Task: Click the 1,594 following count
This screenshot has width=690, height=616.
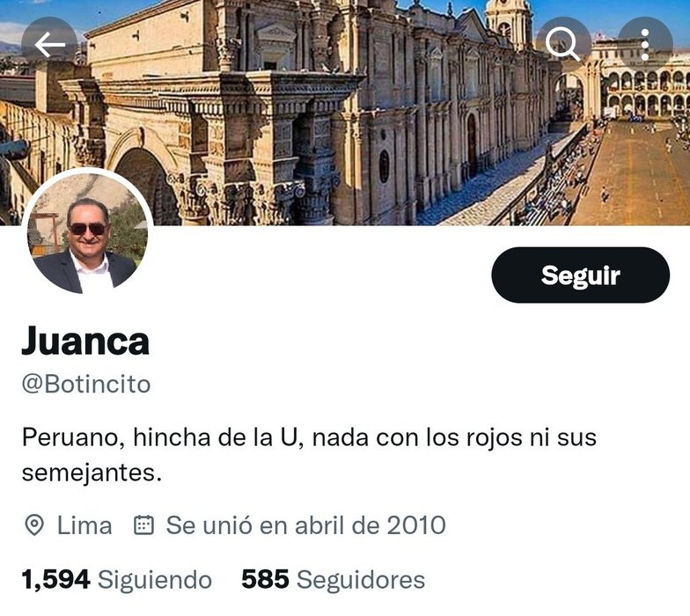Action: tap(56, 579)
